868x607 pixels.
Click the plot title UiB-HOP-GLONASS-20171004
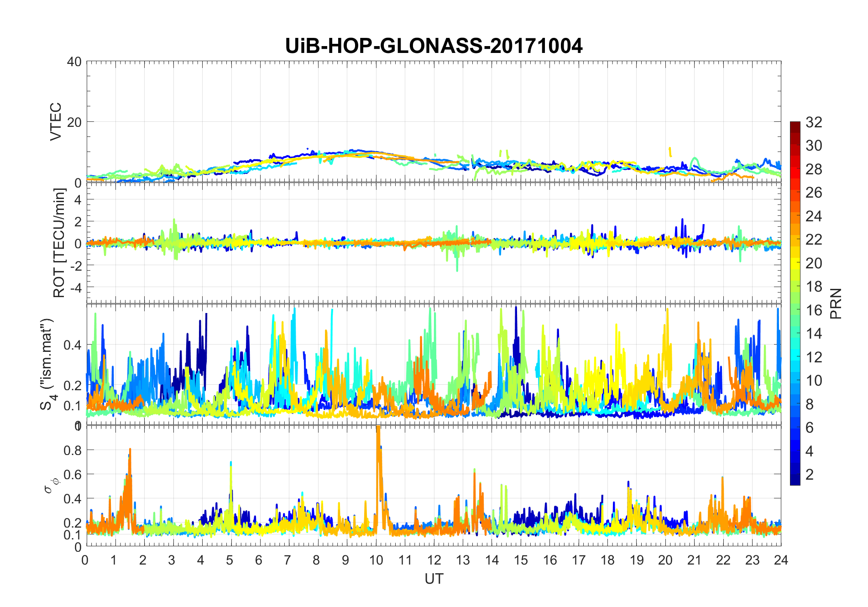[x=434, y=46]
